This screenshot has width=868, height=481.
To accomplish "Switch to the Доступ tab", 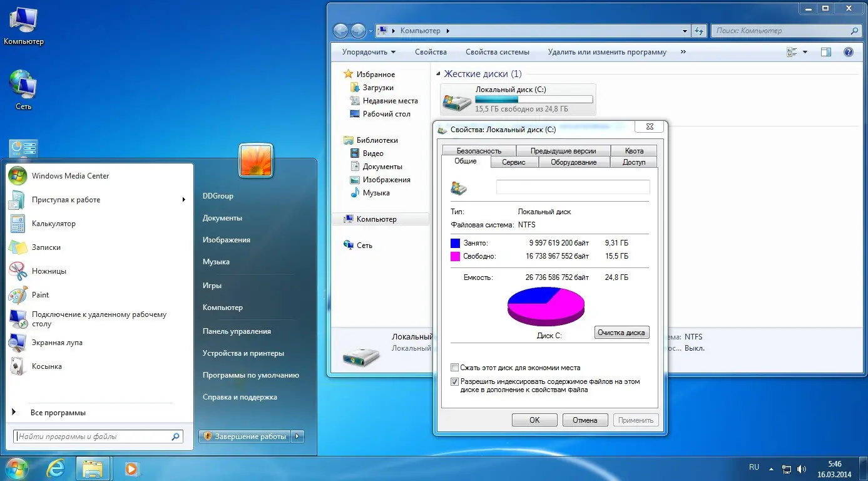I will [x=634, y=162].
